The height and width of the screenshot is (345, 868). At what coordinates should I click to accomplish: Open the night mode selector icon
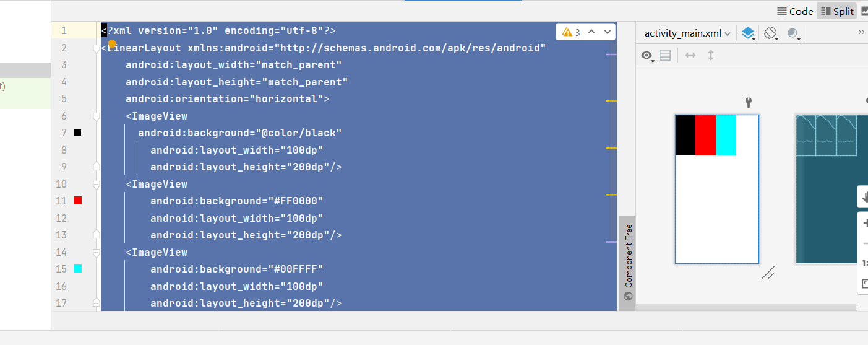tap(793, 33)
